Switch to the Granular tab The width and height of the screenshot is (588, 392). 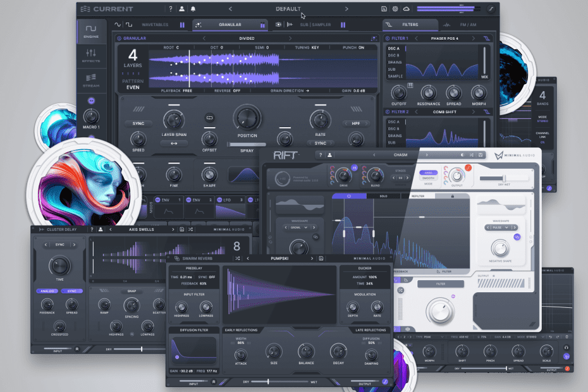(230, 25)
